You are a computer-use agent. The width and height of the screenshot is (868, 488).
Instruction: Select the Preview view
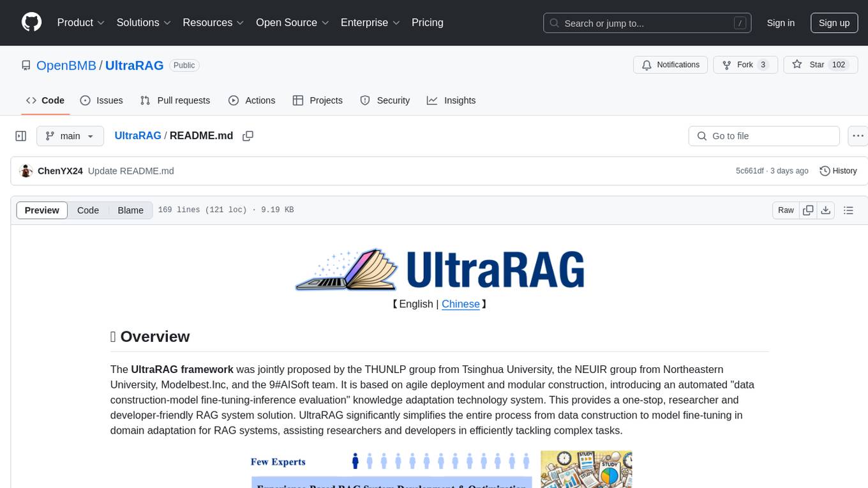[x=42, y=210]
